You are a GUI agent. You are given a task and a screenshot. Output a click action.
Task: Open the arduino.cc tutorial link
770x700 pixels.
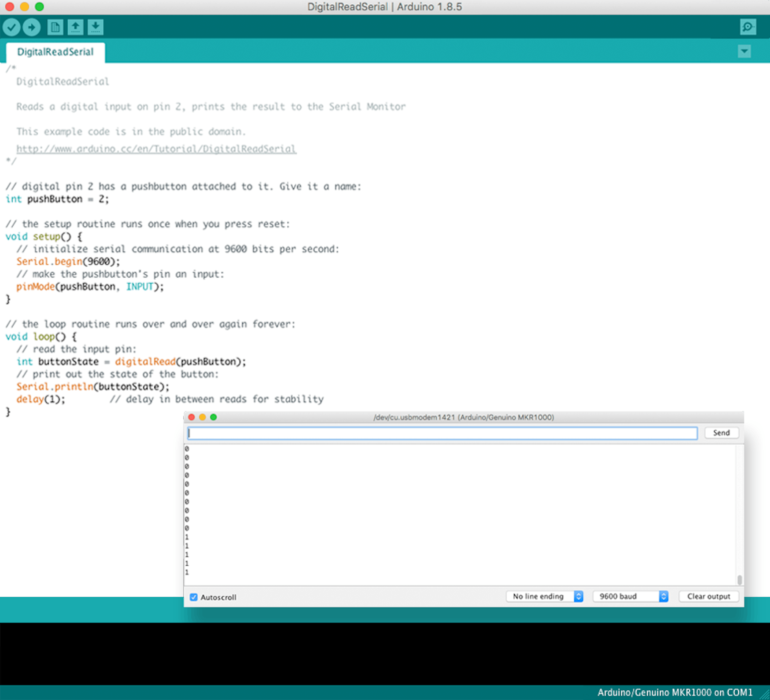tap(156, 149)
